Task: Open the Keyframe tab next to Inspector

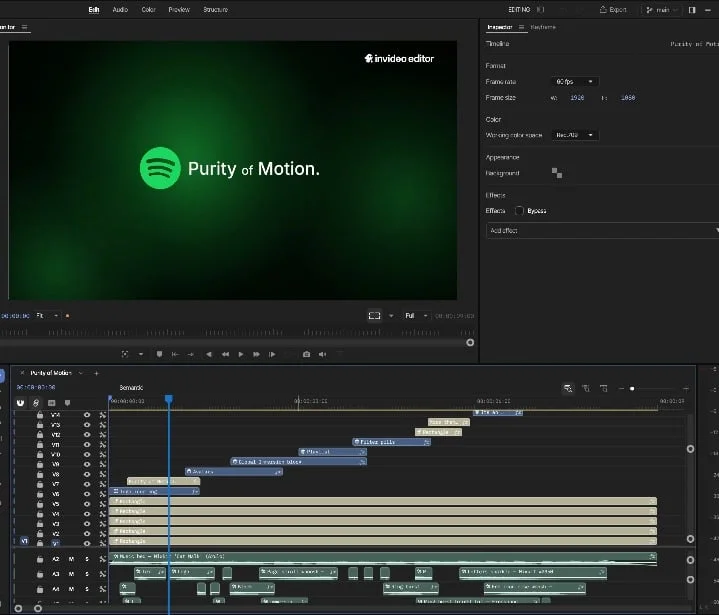Action: point(543,27)
